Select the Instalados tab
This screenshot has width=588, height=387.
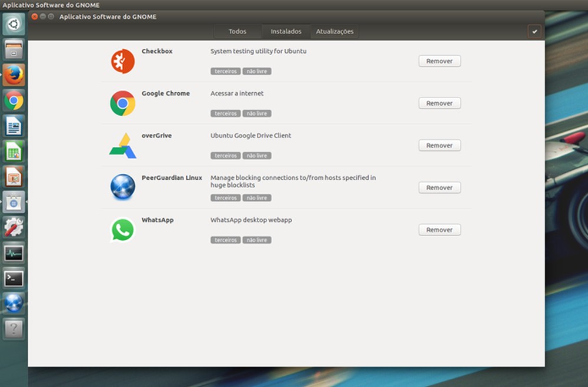pos(286,31)
